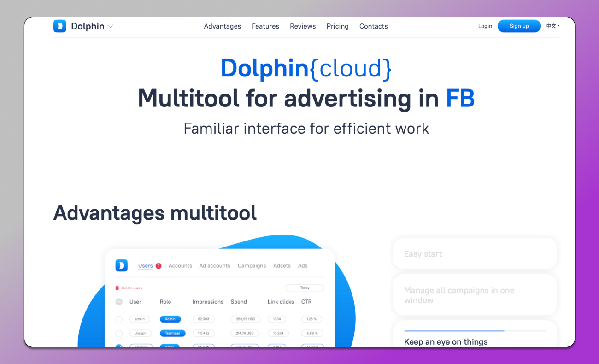Click the blue Teamlead role badge
This screenshot has width=599, height=364.
coord(173,333)
